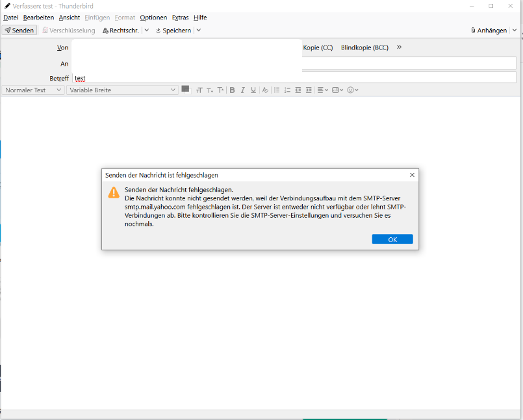This screenshot has width=523, height=420.
Task: Open the text color swatch
Action: [x=186, y=90]
